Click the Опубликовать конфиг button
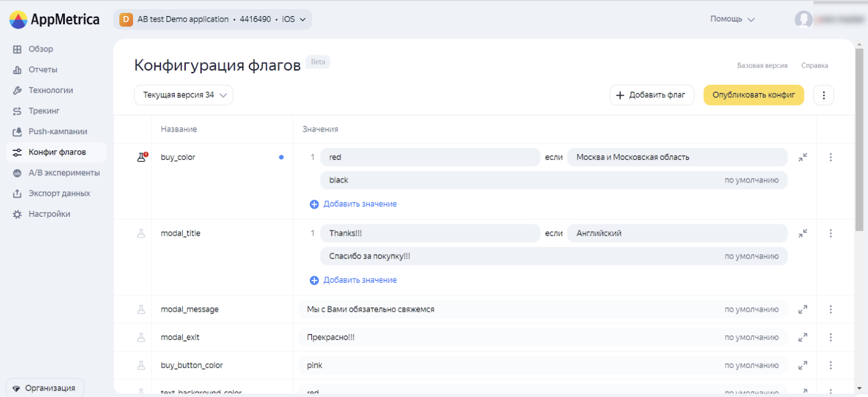The height and width of the screenshot is (397, 868). (753, 95)
